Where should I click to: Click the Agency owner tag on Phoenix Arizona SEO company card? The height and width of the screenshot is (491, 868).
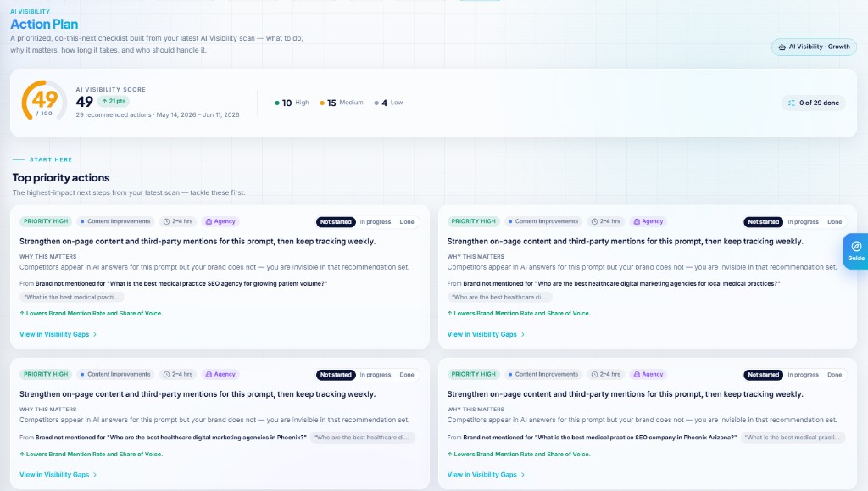click(648, 374)
